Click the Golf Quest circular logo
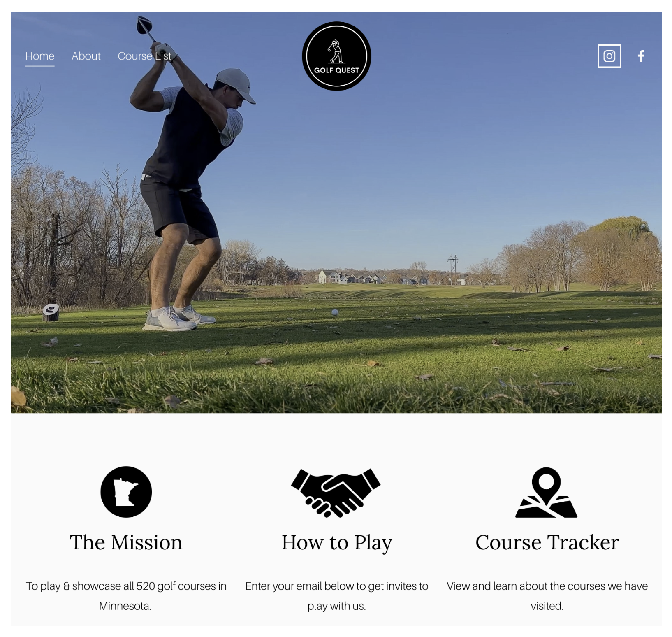672x637 pixels. click(336, 56)
